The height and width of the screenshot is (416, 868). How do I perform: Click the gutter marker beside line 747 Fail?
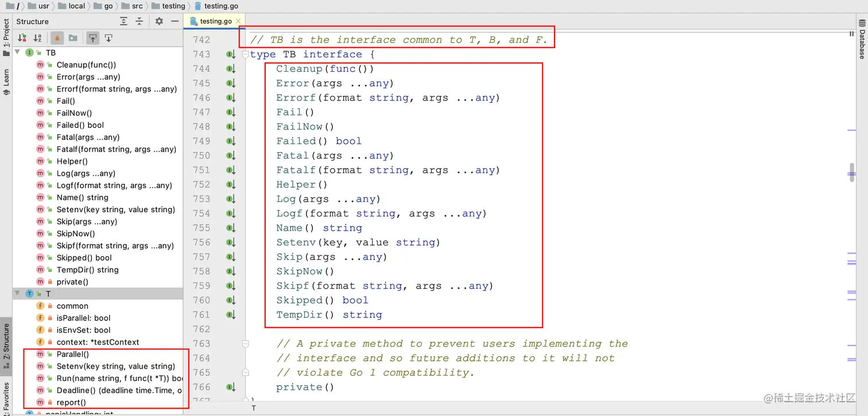coord(231,112)
